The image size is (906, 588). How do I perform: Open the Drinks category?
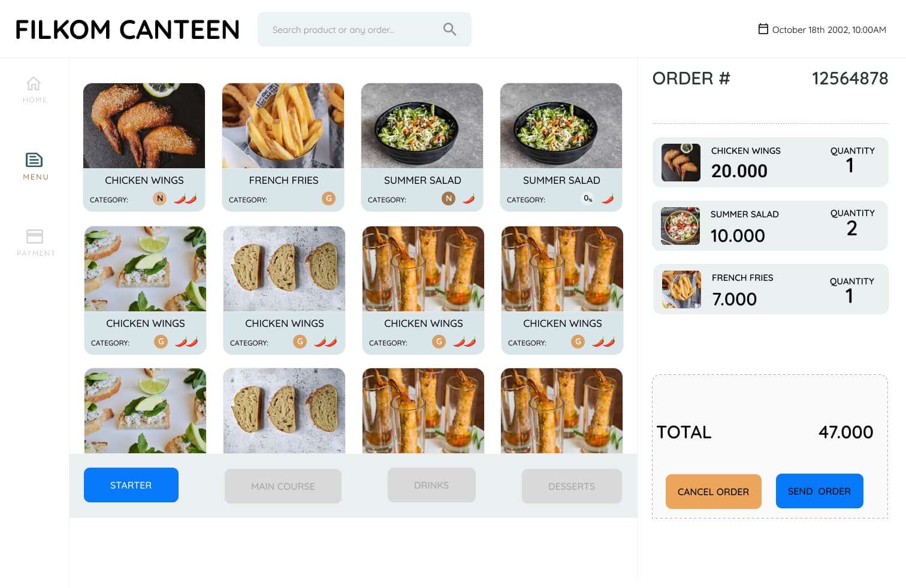pos(431,485)
